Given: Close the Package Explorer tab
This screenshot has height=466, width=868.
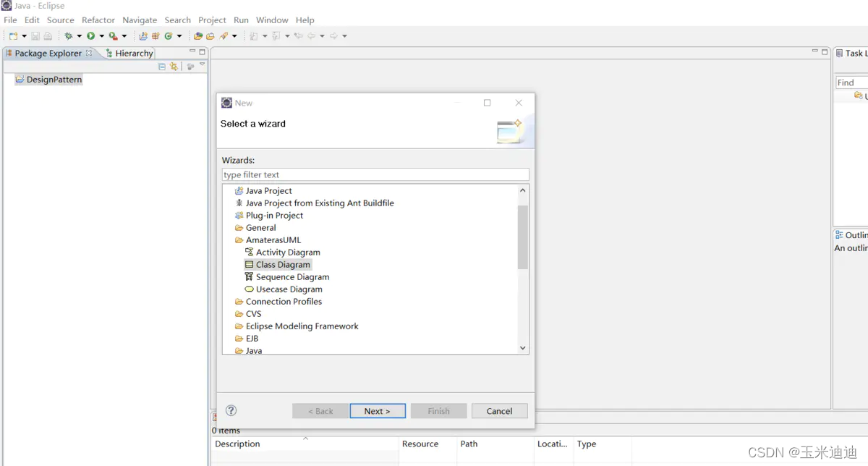Looking at the screenshot, I should [89, 53].
